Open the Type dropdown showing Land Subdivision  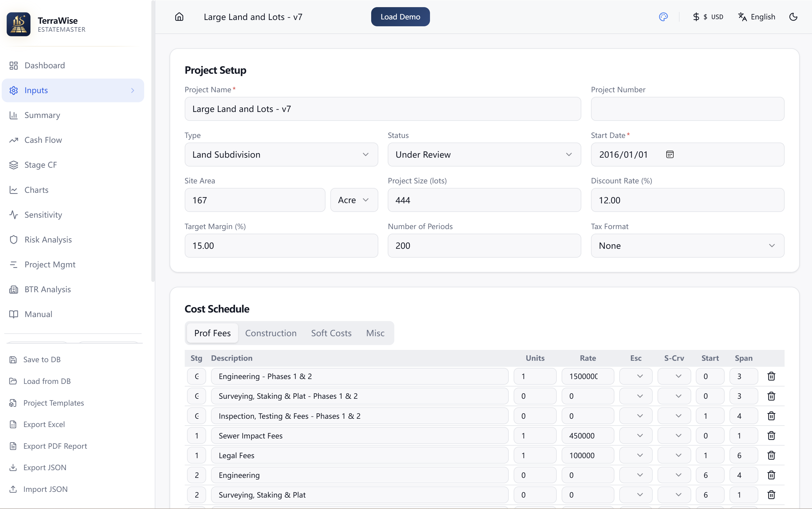point(281,155)
